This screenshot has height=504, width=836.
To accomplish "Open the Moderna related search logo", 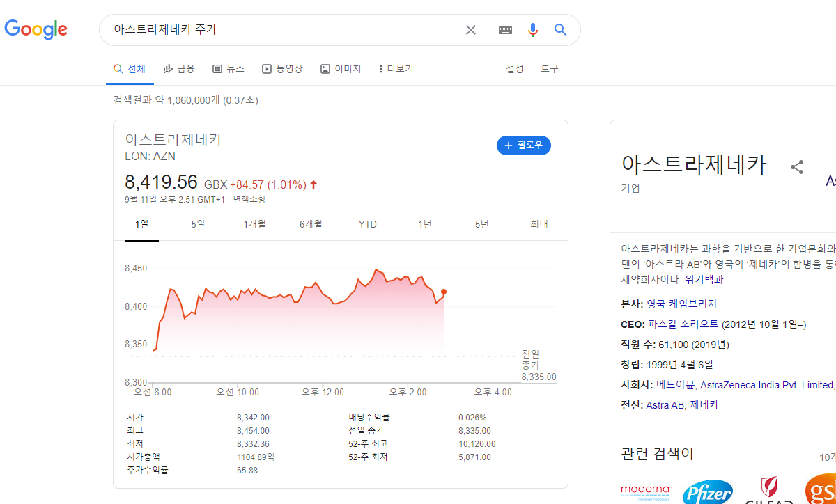I will (646, 491).
